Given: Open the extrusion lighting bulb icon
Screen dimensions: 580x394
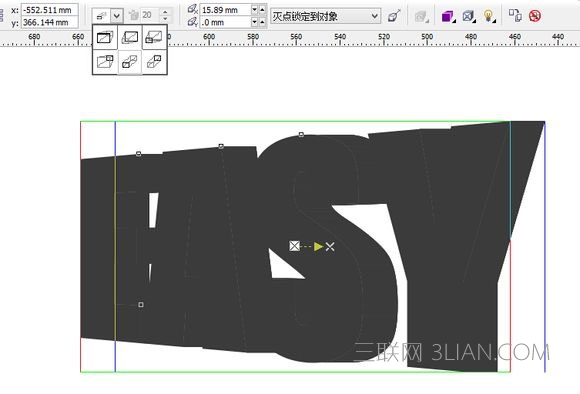Looking at the screenshot, I should [x=489, y=16].
